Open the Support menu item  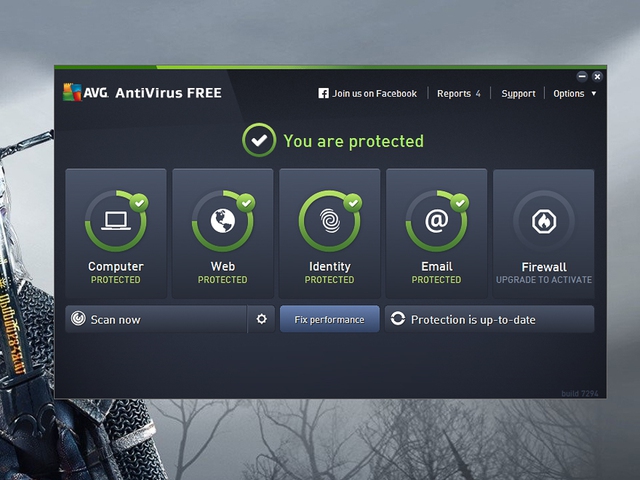[x=518, y=93]
